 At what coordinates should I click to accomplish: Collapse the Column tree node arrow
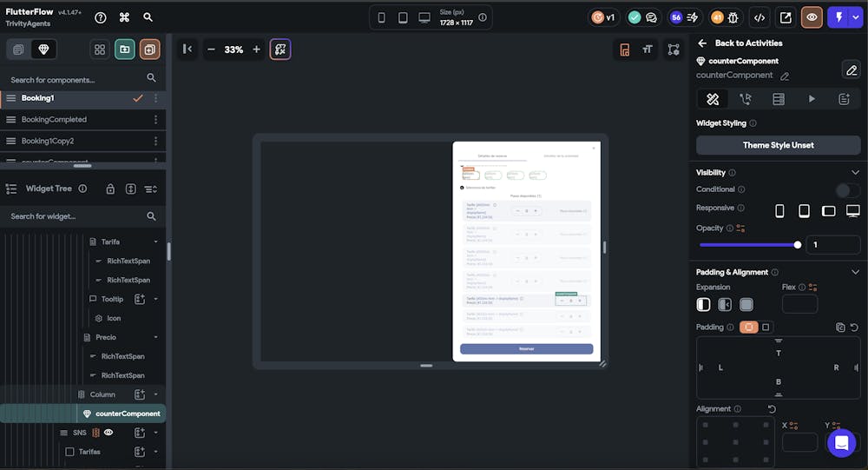point(155,394)
